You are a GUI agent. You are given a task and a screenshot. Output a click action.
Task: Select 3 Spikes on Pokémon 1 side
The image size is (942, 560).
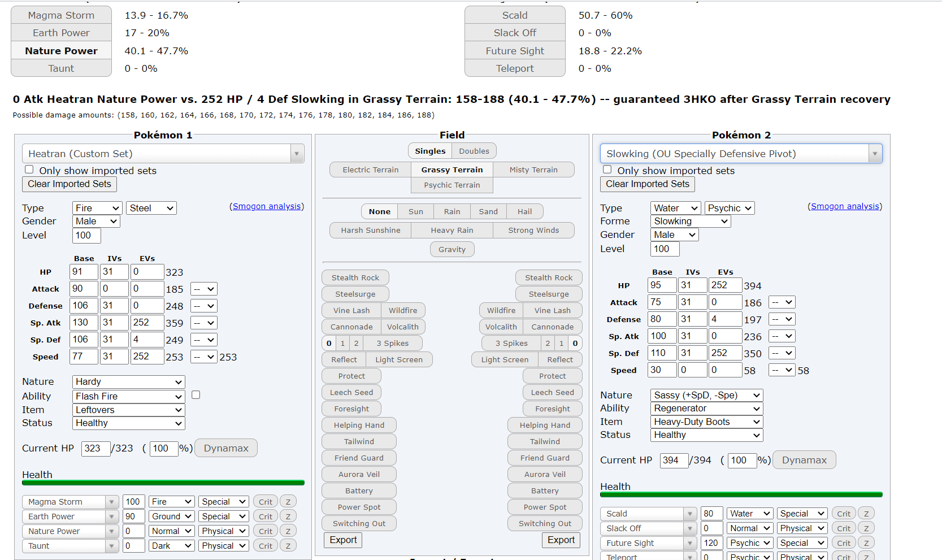pyautogui.click(x=393, y=343)
